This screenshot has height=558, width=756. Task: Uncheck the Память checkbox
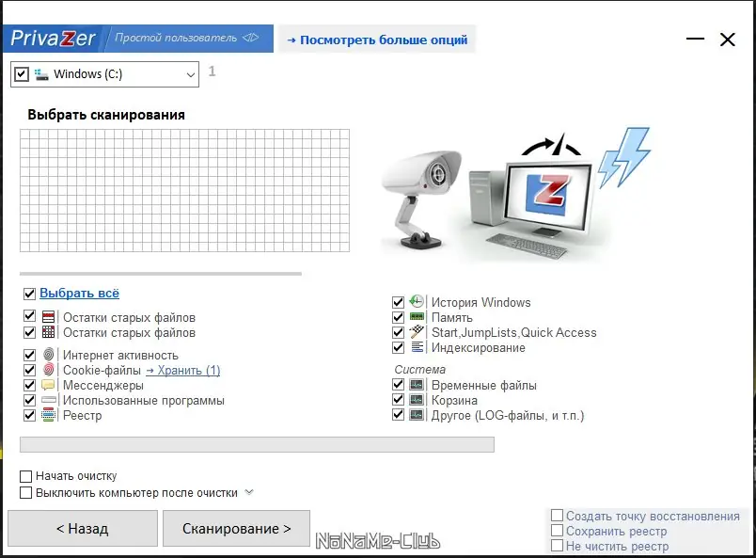(398, 317)
